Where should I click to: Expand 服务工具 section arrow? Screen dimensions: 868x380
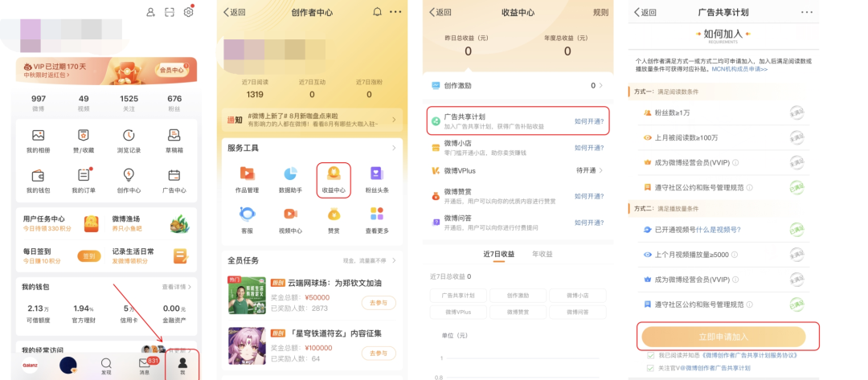pyautogui.click(x=394, y=148)
